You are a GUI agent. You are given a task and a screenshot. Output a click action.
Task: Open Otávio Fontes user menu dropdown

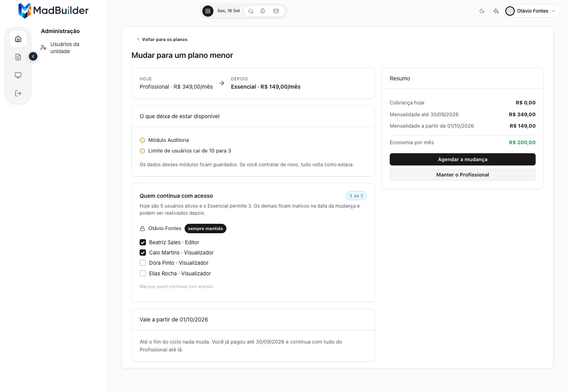(x=532, y=11)
